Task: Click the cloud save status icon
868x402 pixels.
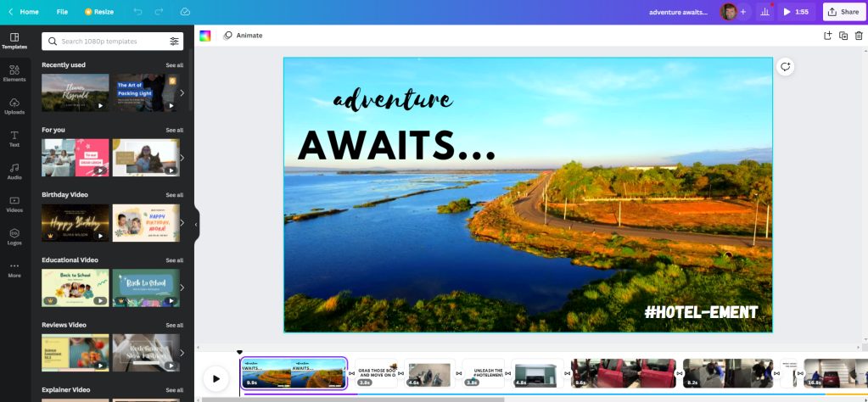Action: coord(185,12)
